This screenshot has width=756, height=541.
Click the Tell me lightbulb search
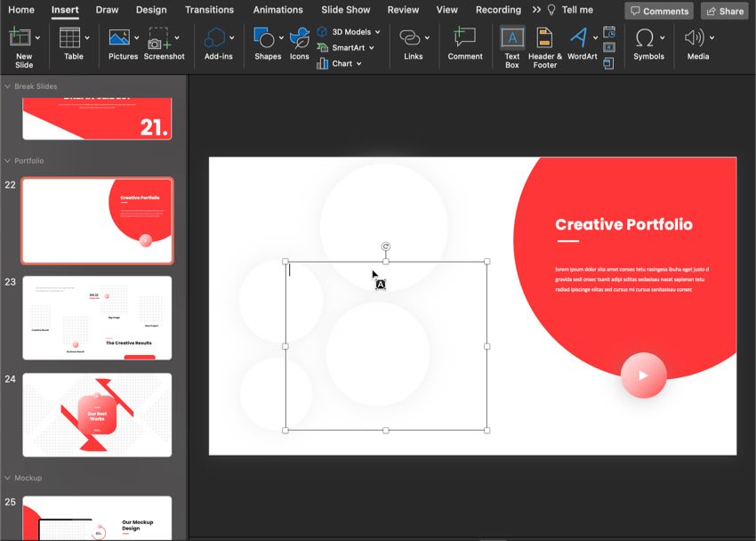click(x=570, y=10)
